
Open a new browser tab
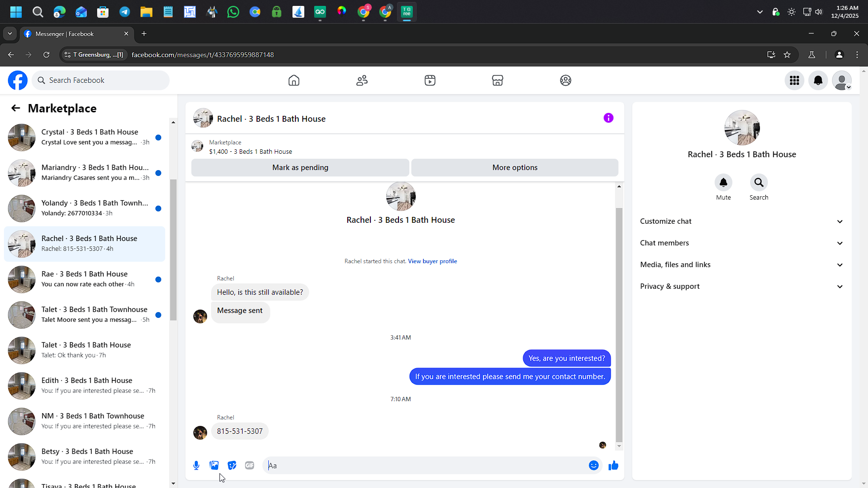pyautogui.click(x=144, y=34)
